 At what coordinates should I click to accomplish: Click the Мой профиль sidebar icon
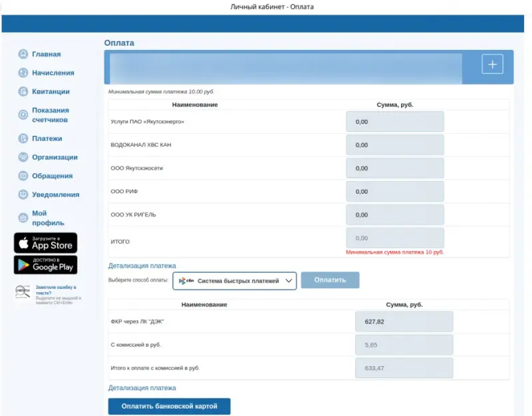[23, 218]
